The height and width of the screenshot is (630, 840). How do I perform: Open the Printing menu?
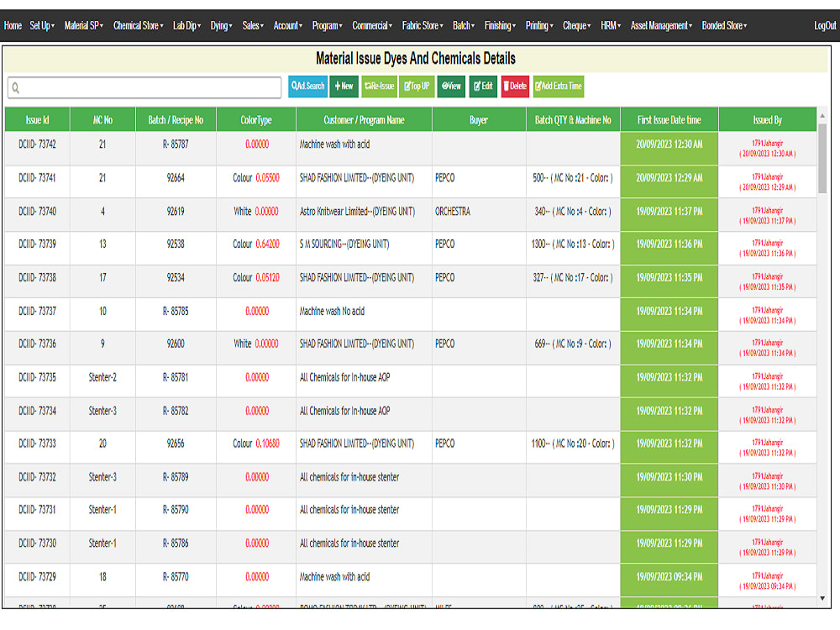pyautogui.click(x=539, y=26)
